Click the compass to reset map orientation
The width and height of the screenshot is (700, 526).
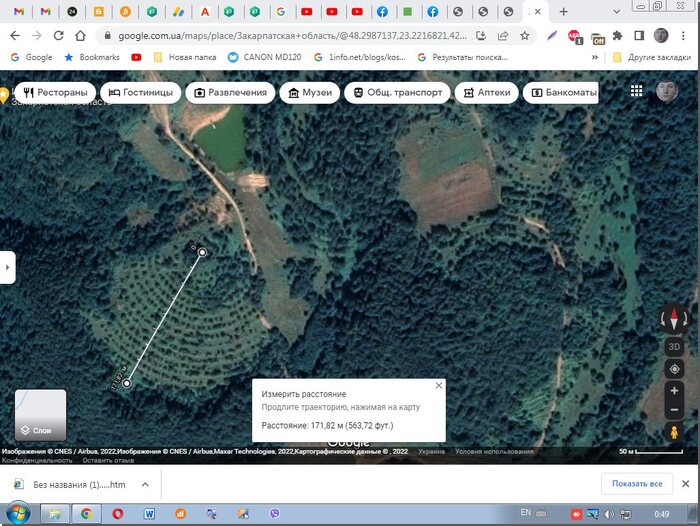tap(674, 320)
